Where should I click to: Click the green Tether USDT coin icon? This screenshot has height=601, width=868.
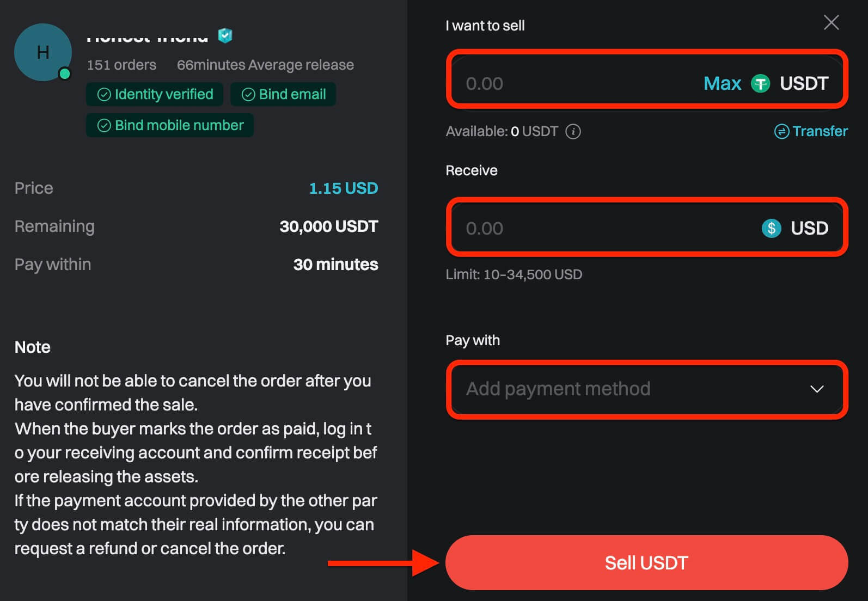click(x=760, y=84)
